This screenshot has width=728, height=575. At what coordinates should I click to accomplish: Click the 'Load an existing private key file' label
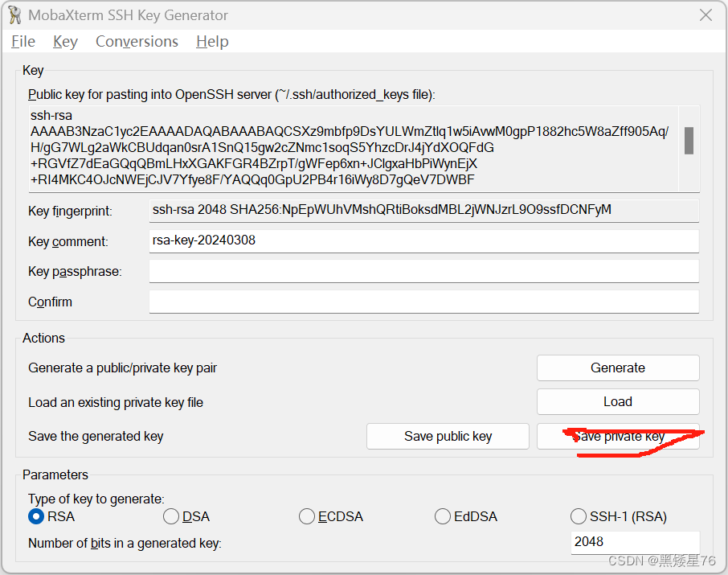[116, 403]
